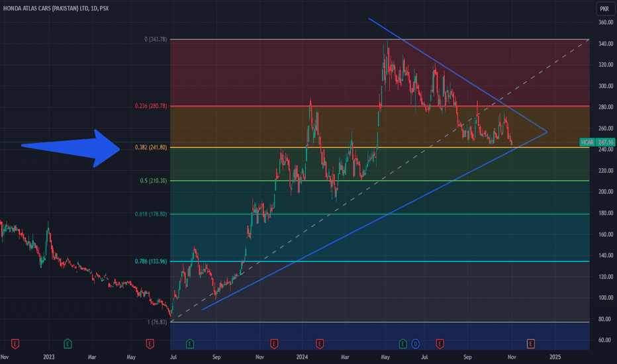Click the 2025 label on the time axis

pyautogui.click(x=555, y=357)
